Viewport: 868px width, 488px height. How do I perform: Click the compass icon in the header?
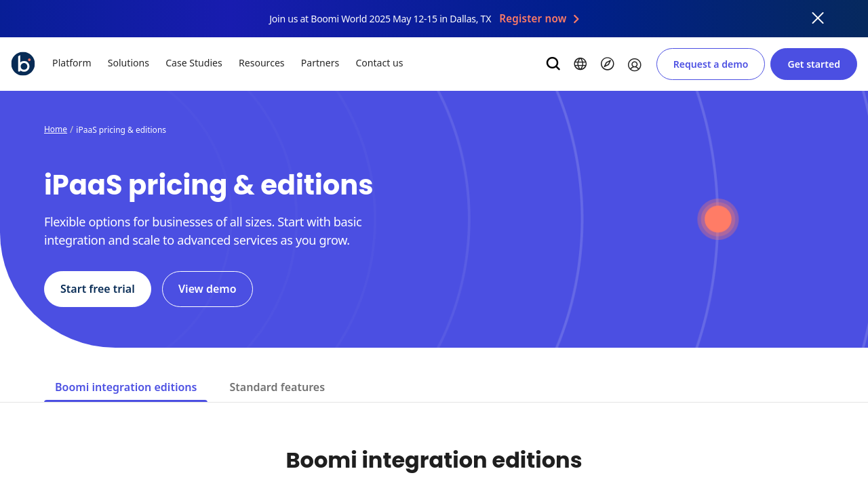click(607, 64)
